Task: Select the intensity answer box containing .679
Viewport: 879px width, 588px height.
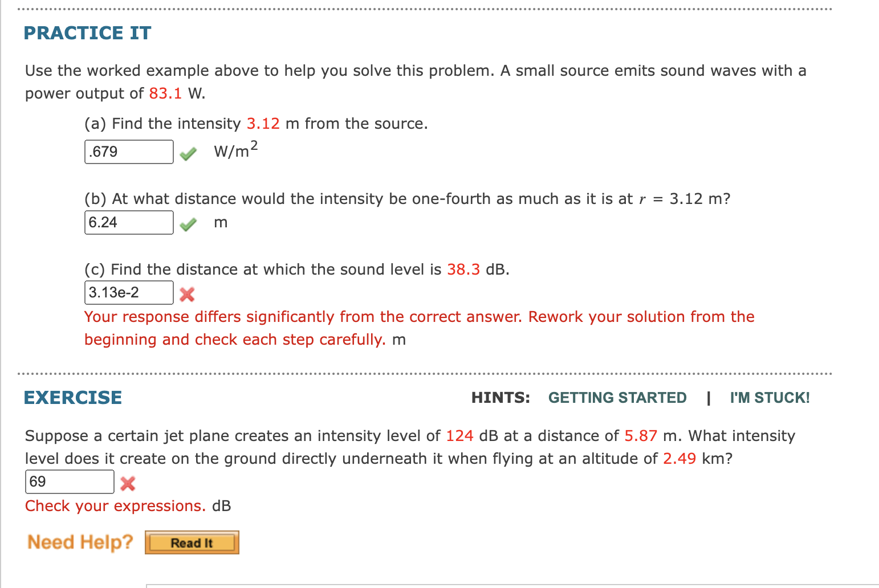Action: [128, 152]
